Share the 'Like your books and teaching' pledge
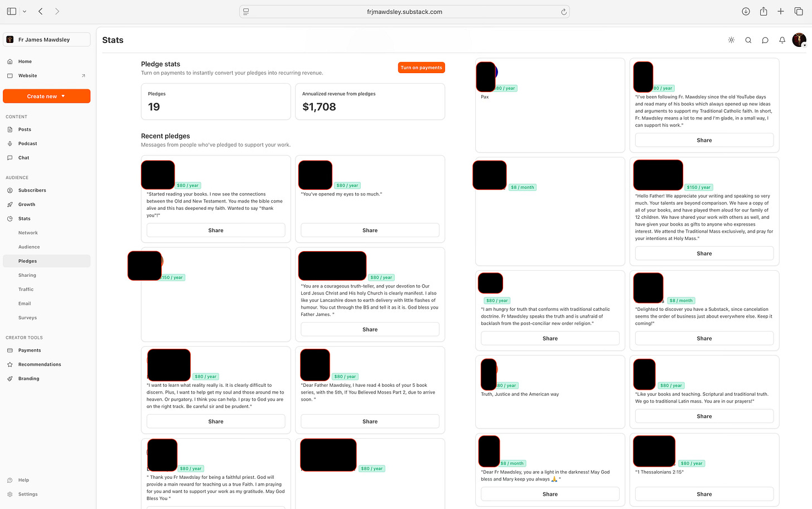The width and height of the screenshot is (812, 509). coord(704,416)
